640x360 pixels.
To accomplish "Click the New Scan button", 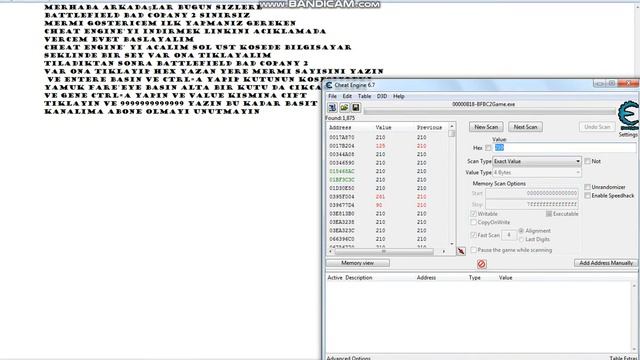I will 486,127.
